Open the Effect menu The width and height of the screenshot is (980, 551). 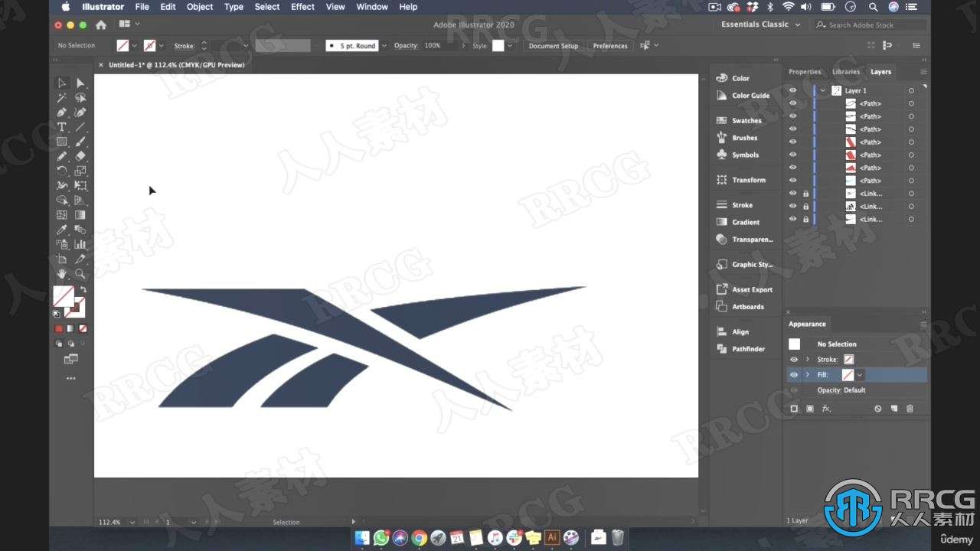[303, 7]
